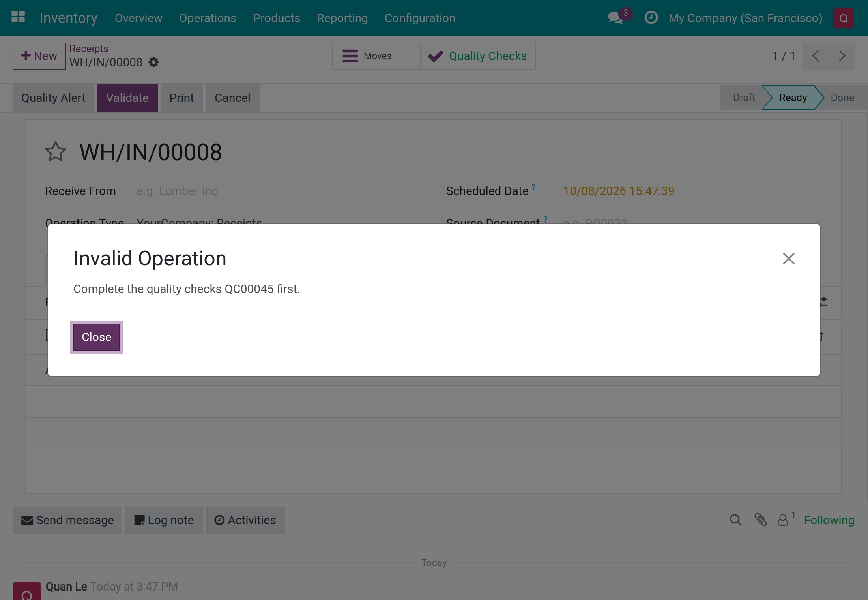
Task: Click the Source Document help question mark
Action: (545, 219)
